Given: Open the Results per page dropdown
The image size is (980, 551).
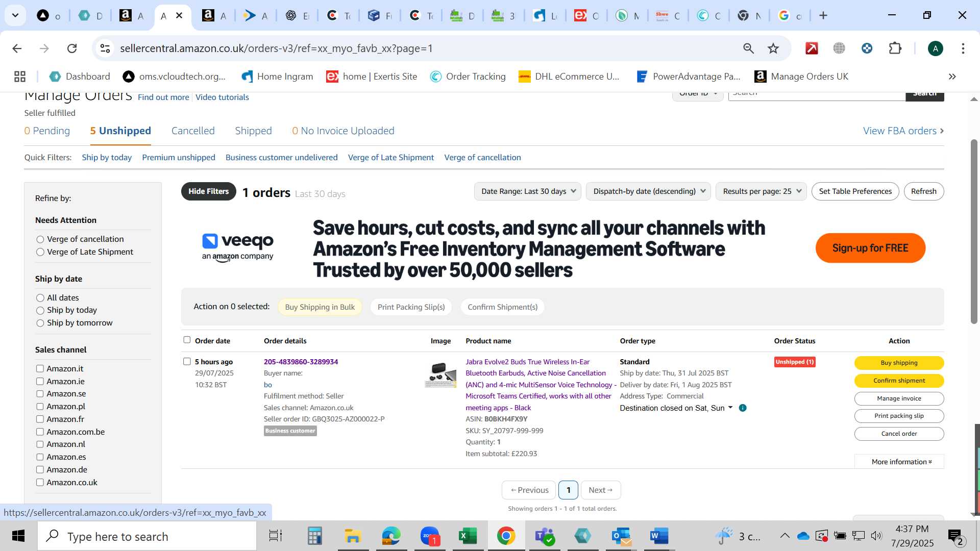Looking at the screenshot, I should (761, 191).
